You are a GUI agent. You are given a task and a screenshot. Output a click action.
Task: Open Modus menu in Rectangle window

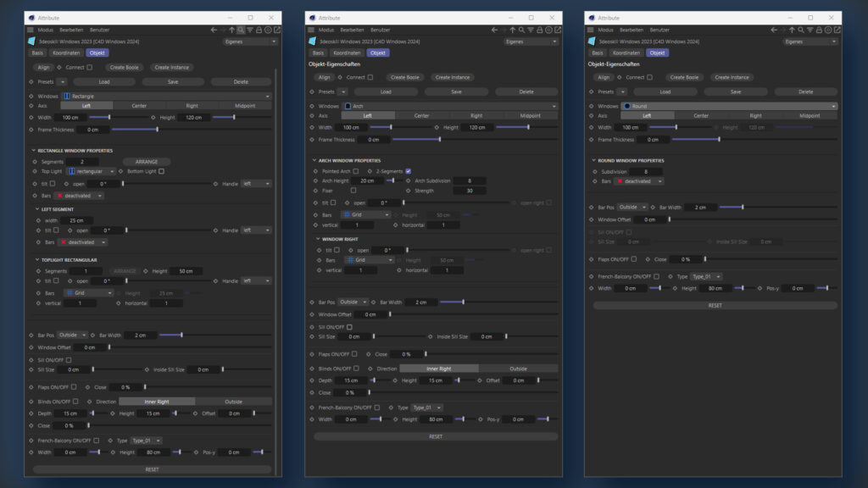pyautogui.click(x=46, y=30)
